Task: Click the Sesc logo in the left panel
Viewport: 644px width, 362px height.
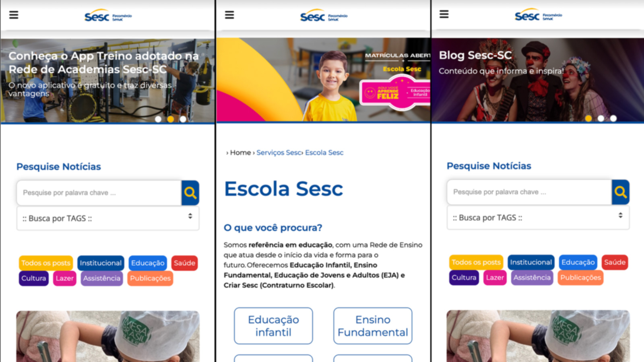Action: 108,16
